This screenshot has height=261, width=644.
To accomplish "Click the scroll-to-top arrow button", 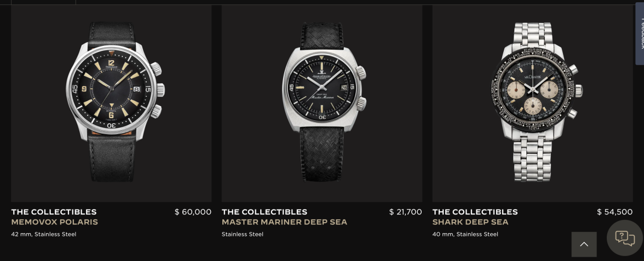I will [584, 244].
